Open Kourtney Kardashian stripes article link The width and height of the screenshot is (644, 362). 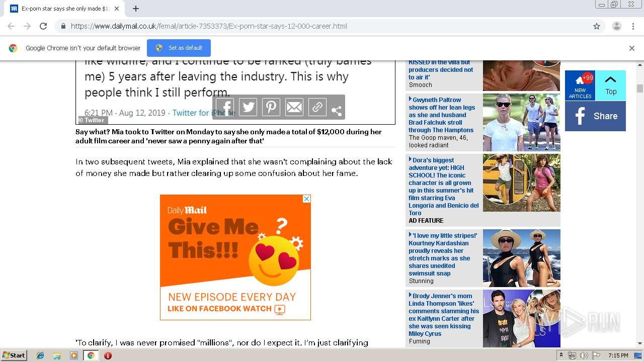point(443,254)
